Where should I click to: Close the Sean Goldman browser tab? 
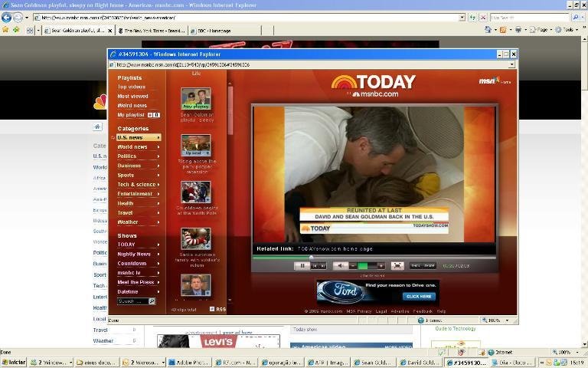coord(110,31)
